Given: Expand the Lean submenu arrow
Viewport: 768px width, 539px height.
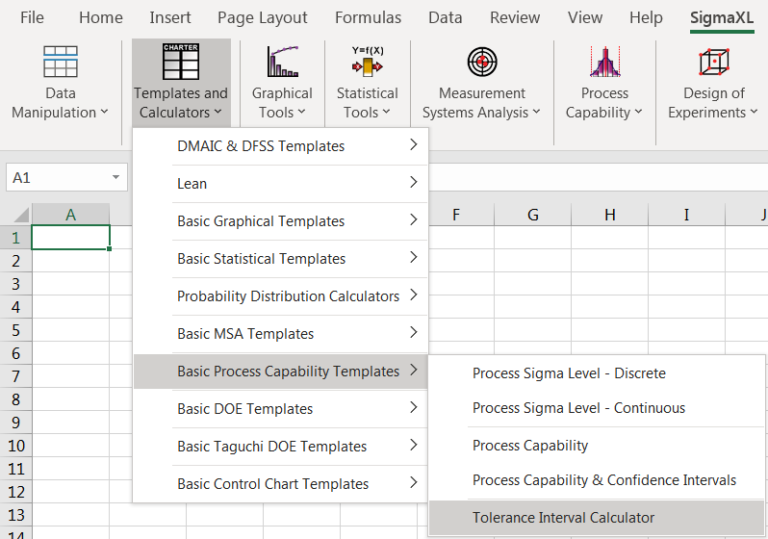Looking at the screenshot, I should tap(413, 183).
